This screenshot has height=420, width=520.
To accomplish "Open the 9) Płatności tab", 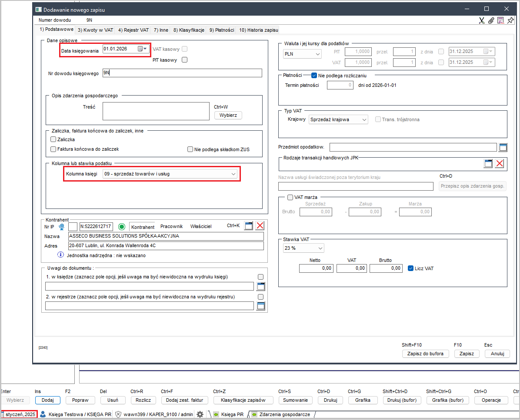I will point(222,30).
